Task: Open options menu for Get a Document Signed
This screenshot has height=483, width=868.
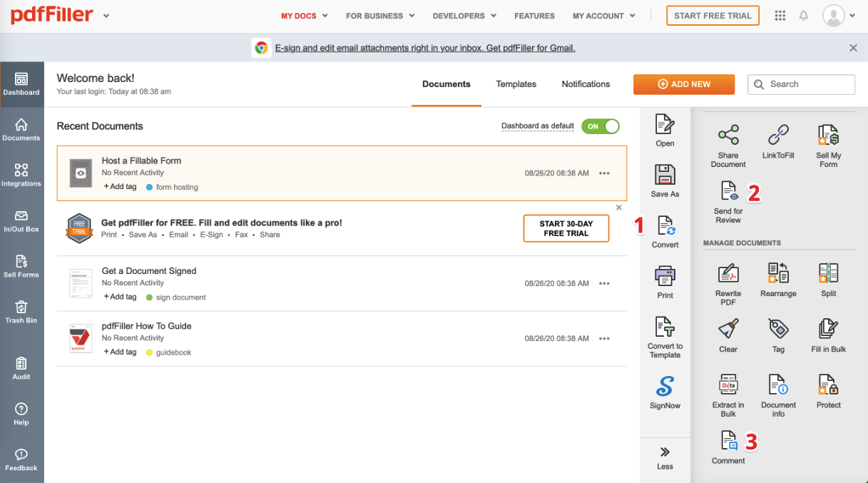Action: click(x=604, y=283)
